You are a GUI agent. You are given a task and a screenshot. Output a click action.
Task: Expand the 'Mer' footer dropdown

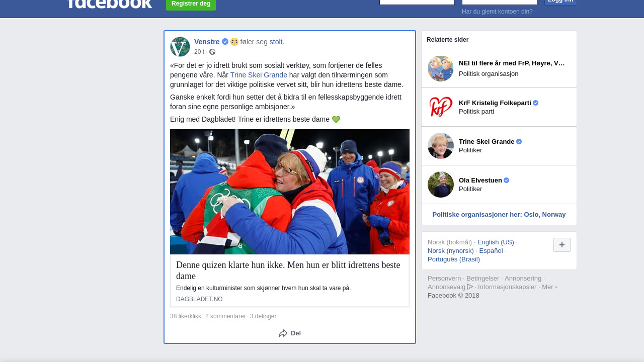(549, 287)
